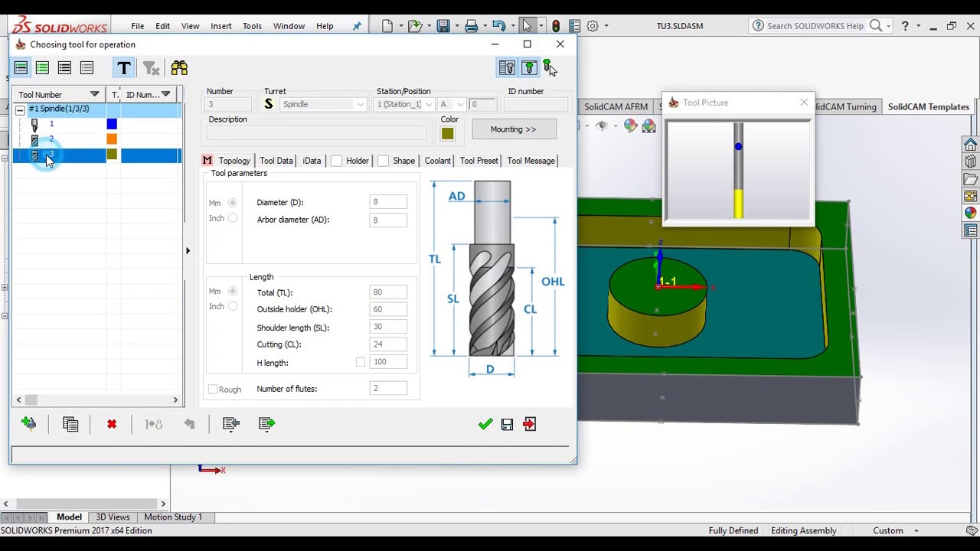Click the blue color swatch for tool 1
This screenshot has height=551, width=980.
pos(113,124)
